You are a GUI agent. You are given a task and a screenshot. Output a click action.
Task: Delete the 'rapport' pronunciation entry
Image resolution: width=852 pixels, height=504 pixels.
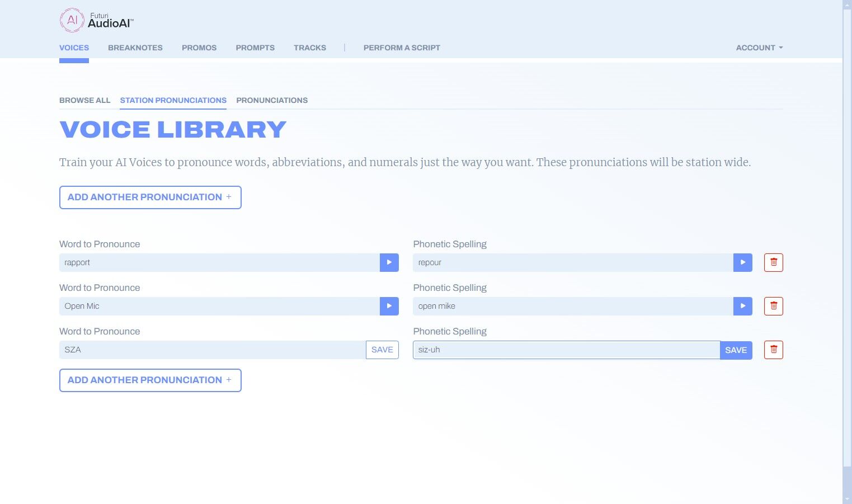[x=773, y=262]
